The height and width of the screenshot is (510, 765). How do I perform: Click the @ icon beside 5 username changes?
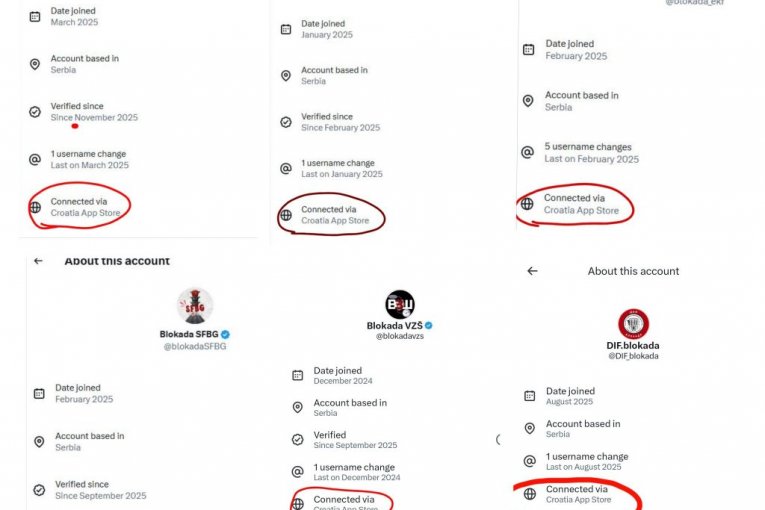click(527, 153)
